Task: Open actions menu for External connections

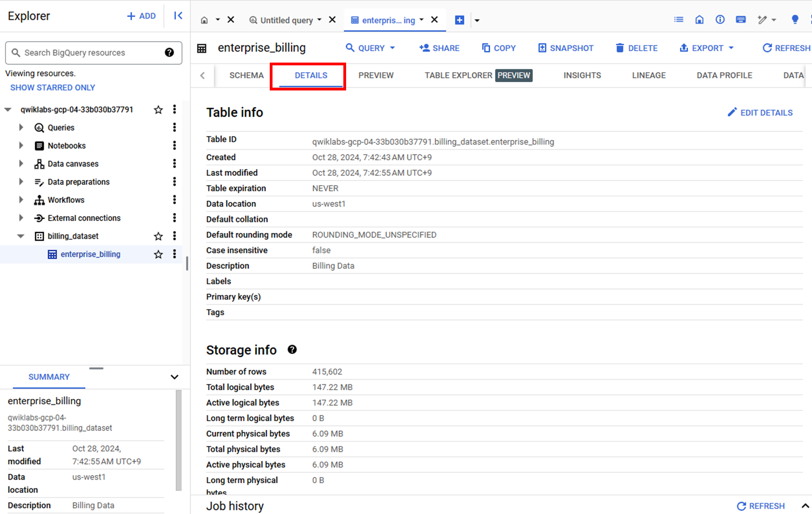Action: click(x=174, y=218)
